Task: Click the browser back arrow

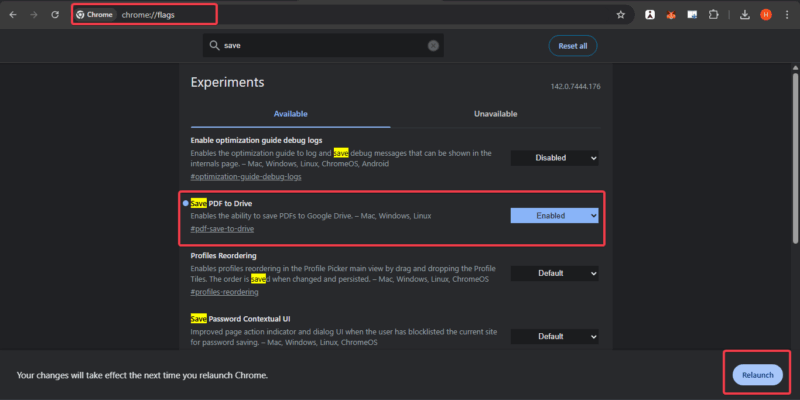Action: pos(13,15)
